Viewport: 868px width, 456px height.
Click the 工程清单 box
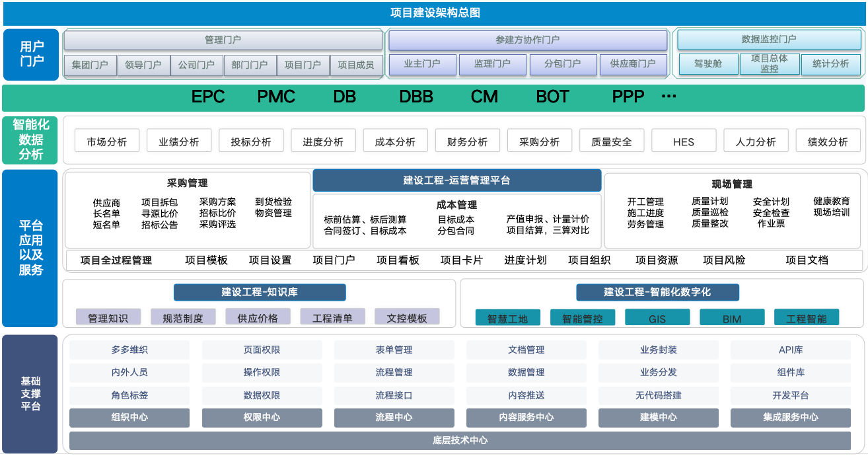(x=332, y=317)
